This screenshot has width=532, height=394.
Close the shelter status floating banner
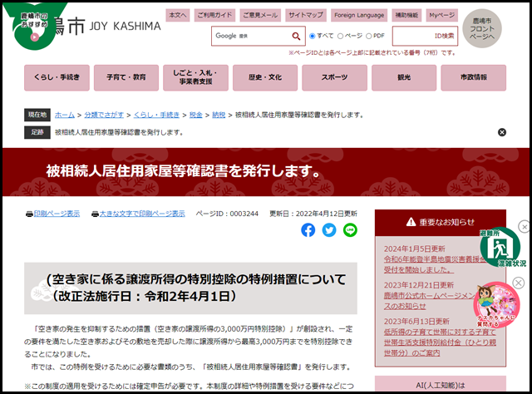525,226
